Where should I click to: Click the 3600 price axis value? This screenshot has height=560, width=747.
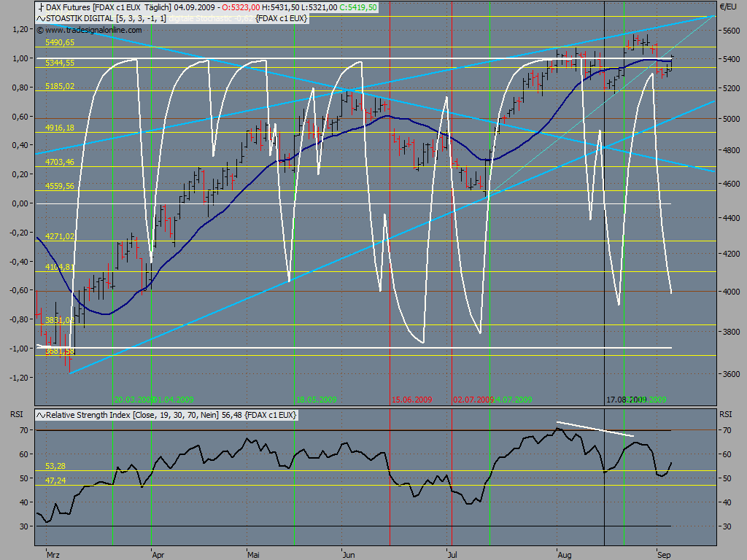pos(731,374)
